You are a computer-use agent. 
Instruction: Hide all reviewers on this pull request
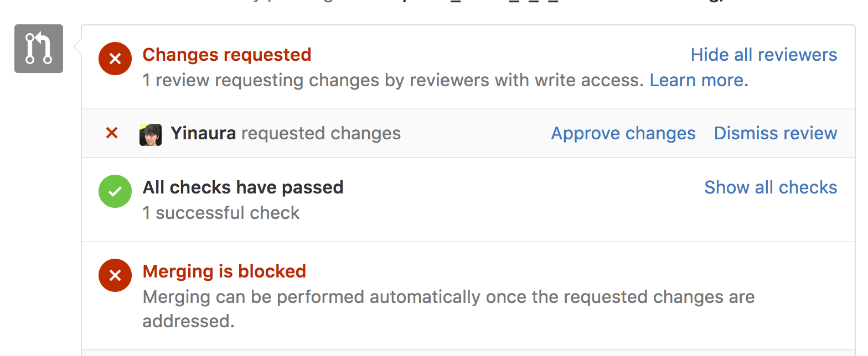[763, 54]
